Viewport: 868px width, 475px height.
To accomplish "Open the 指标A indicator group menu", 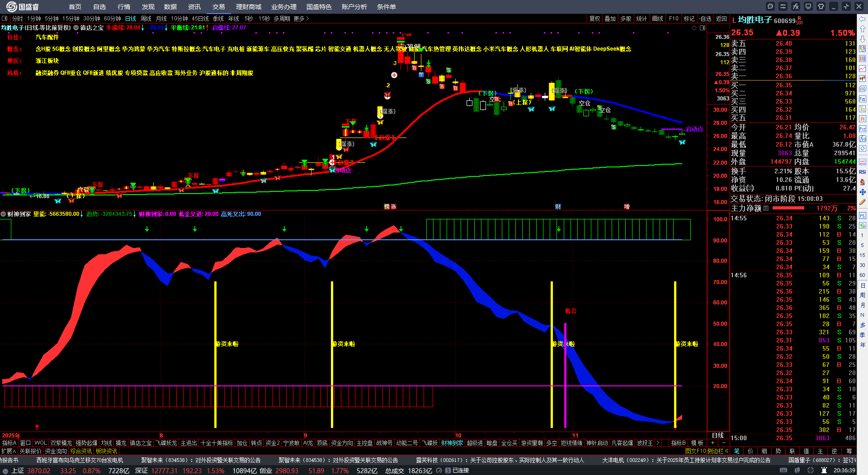I will pos(9,443).
